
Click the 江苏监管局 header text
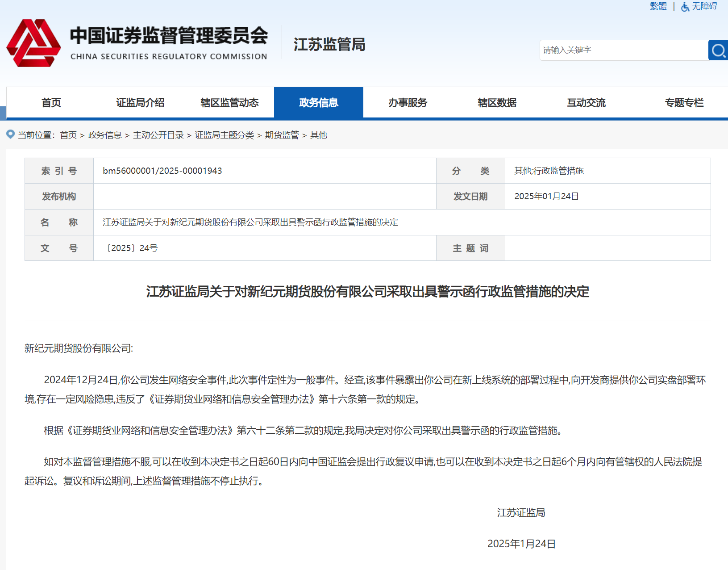[x=329, y=45]
